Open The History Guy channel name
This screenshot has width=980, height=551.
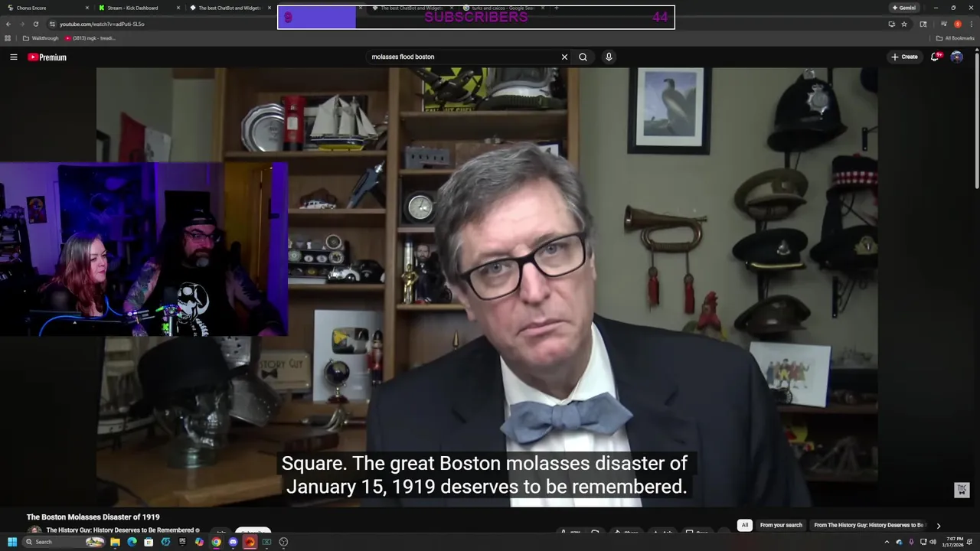(x=119, y=530)
